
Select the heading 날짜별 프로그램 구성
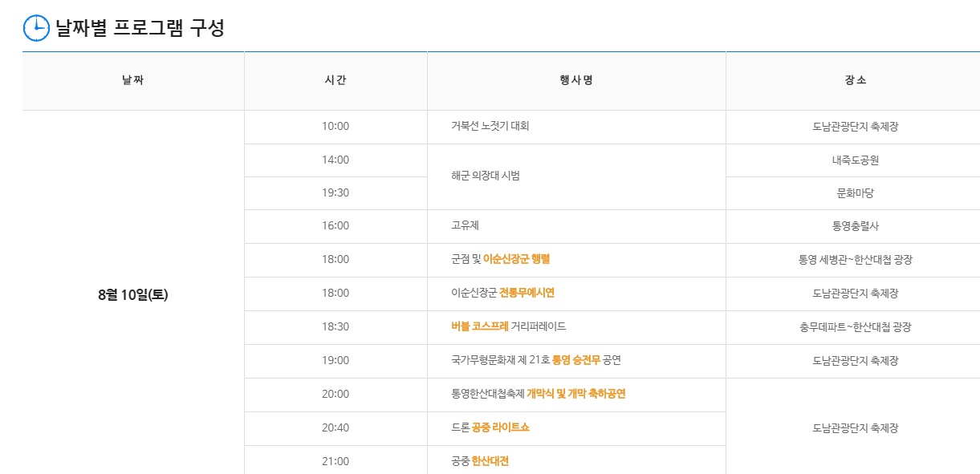pos(140,28)
